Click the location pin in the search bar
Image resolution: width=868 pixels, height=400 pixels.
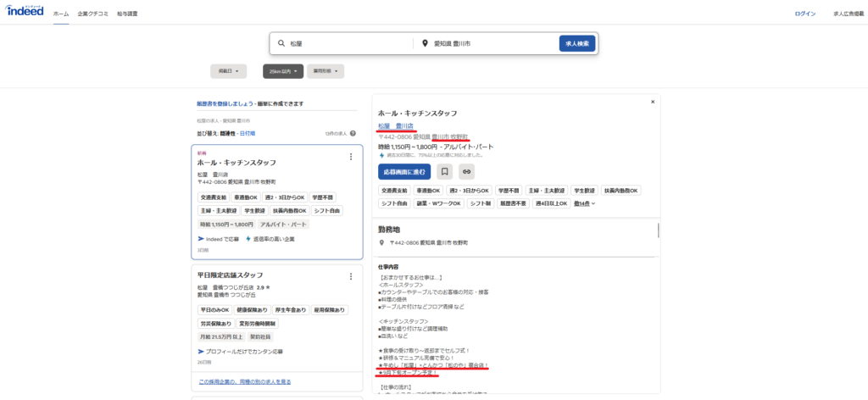pyautogui.click(x=426, y=43)
